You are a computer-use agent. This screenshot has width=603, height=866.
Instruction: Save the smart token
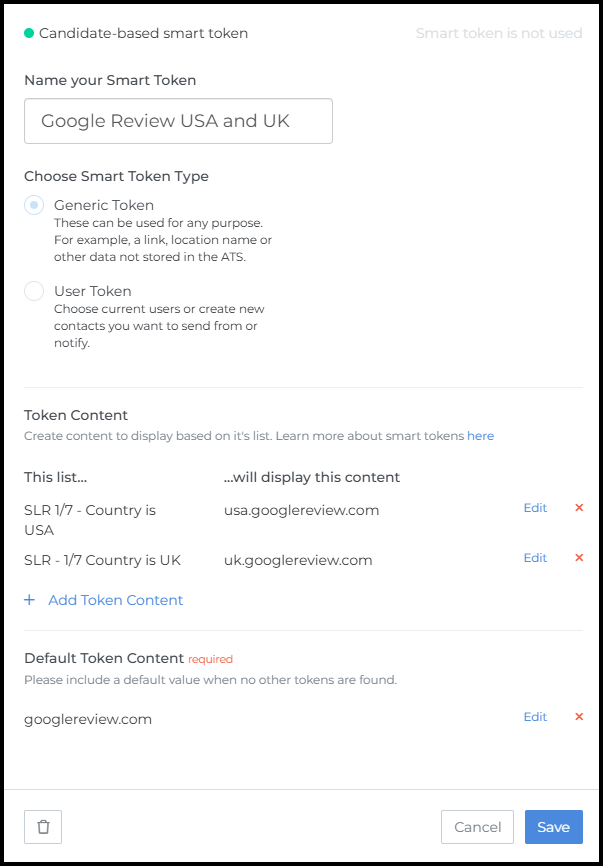coord(553,827)
